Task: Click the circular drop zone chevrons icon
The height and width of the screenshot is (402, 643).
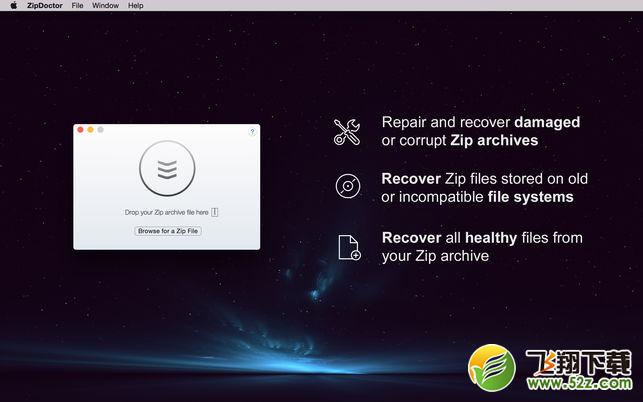Action: click(167, 169)
